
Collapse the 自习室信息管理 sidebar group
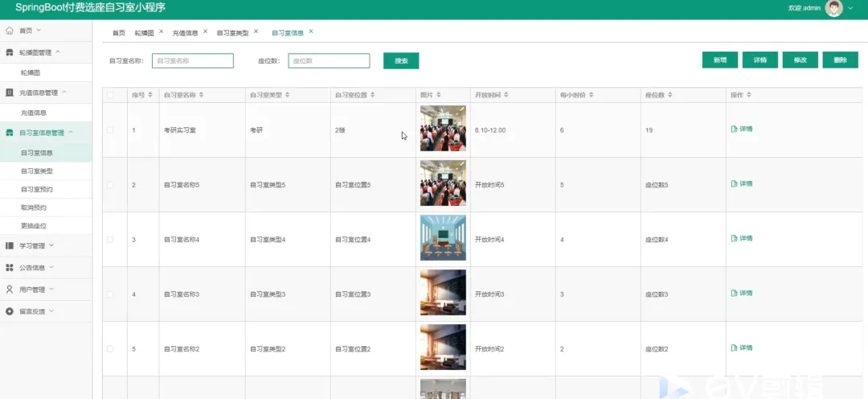[70, 132]
